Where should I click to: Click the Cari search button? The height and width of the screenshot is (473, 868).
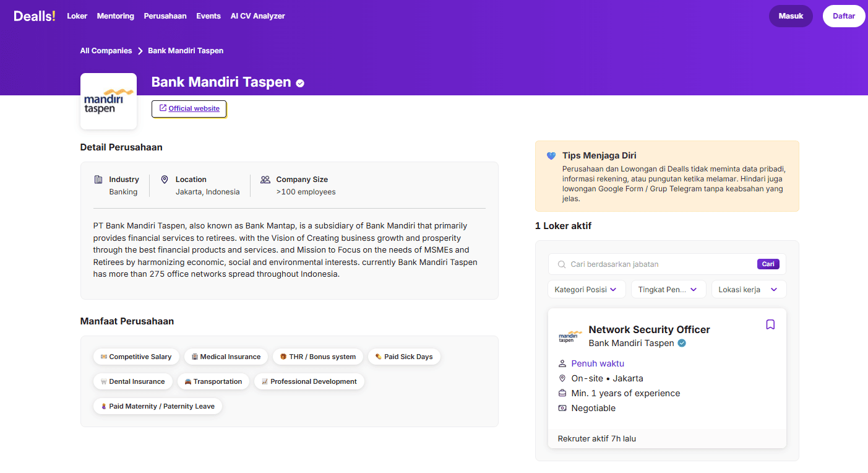[768, 264]
